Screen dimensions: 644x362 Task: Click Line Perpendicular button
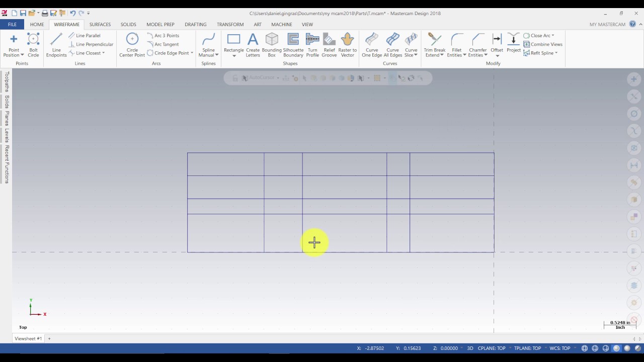pyautogui.click(x=91, y=44)
